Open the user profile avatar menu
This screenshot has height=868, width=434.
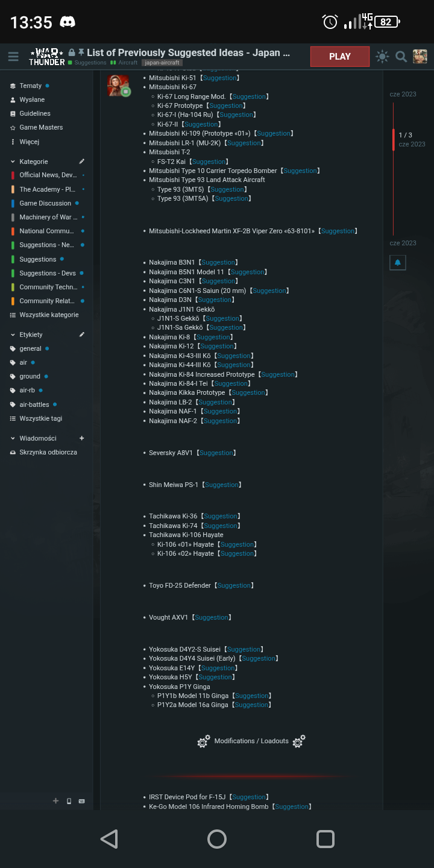tap(420, 57)
